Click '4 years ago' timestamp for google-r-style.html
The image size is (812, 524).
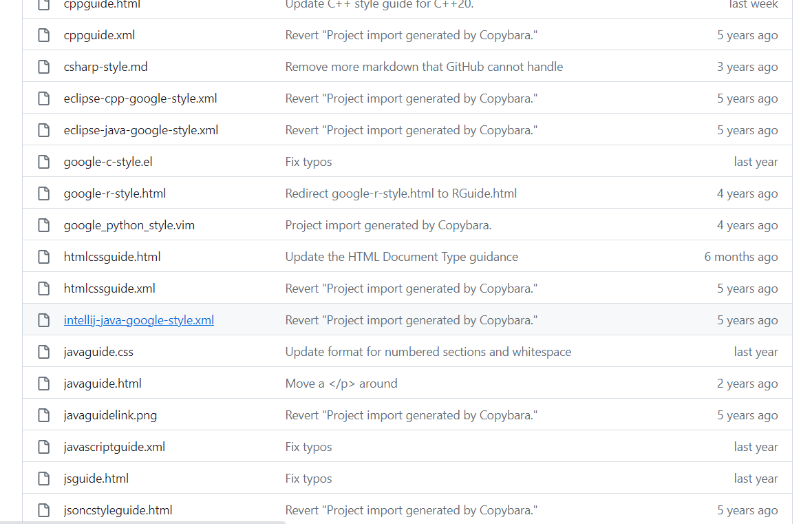pyautogui.click(x=747, y=193)
